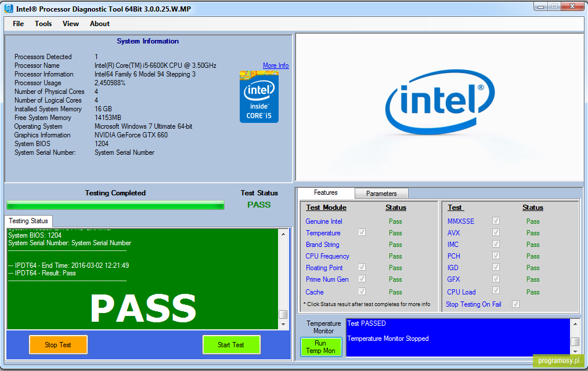
Task: Click the processor name i5-6600K value
Action: 155,66
